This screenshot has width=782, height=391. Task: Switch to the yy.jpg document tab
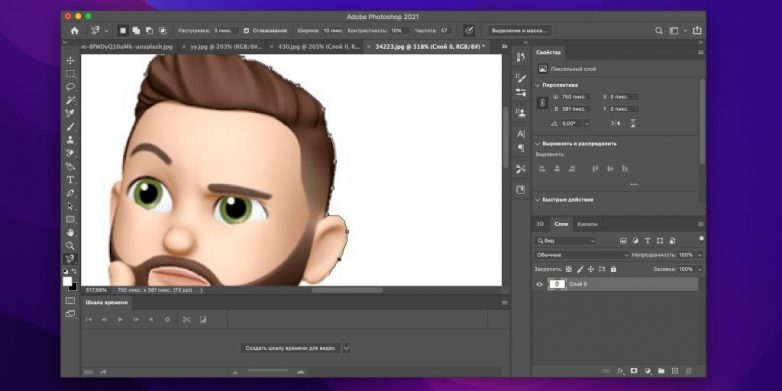click(x=226, y=46)
